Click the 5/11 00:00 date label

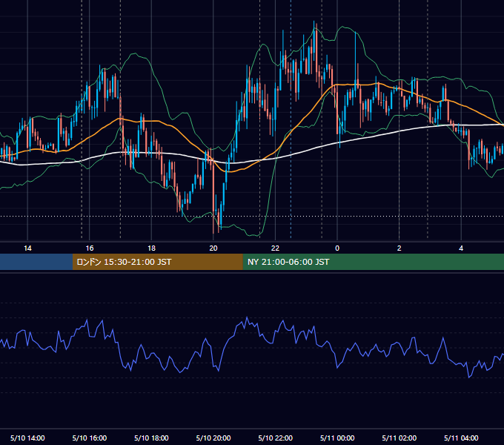pos(337,438)
